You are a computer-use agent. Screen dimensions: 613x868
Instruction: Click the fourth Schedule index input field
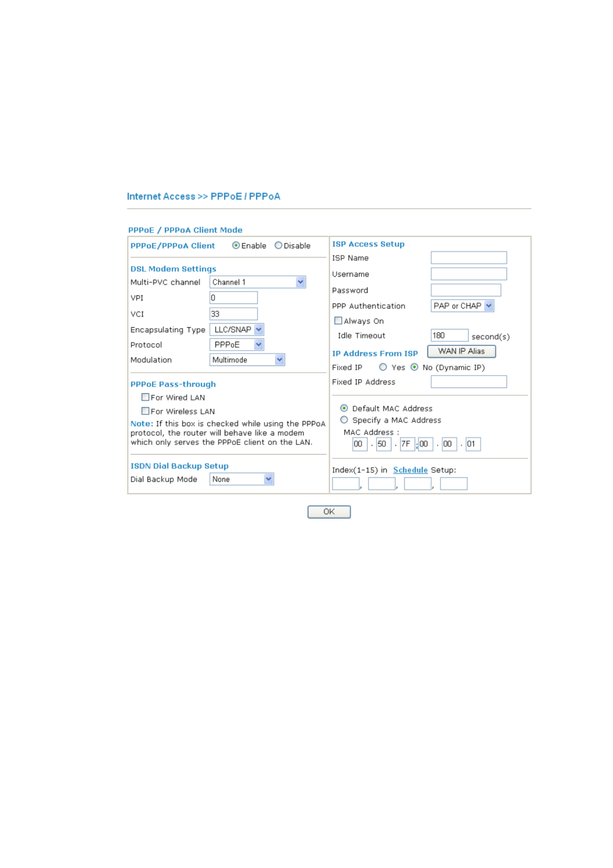point(454,483)
